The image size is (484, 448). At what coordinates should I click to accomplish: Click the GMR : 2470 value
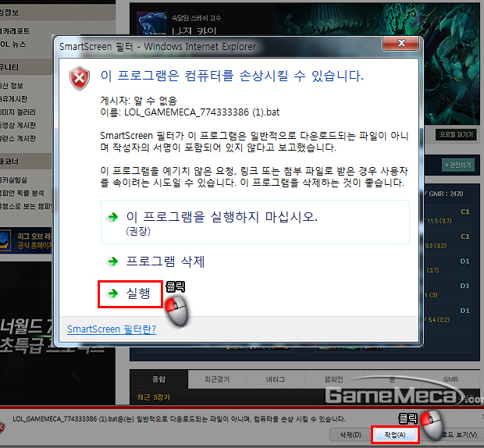tap(446, 194)
